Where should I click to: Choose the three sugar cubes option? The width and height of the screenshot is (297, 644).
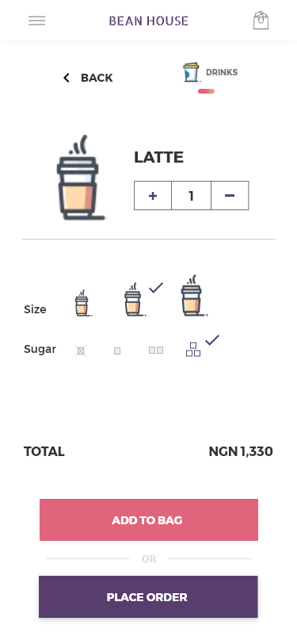[193, 350]
